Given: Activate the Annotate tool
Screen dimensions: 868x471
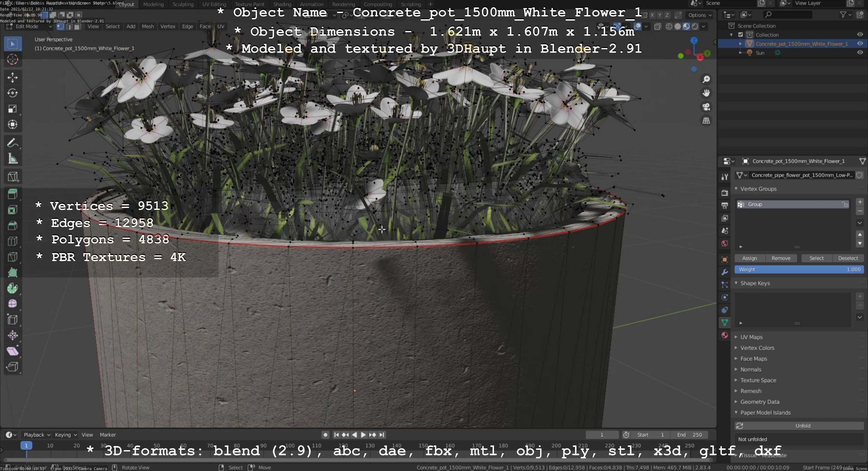Looking at the screenshot, I should click(x=13, y=143).
